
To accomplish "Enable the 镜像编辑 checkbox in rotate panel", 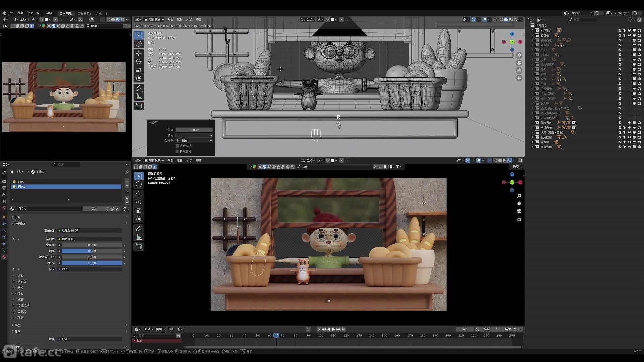I will coord(177,146).
